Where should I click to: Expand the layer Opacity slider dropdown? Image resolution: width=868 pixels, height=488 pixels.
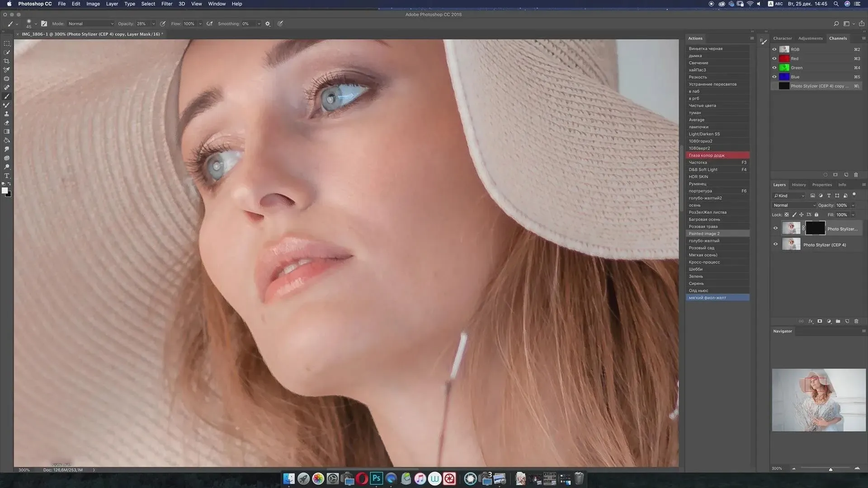point(853,205)
